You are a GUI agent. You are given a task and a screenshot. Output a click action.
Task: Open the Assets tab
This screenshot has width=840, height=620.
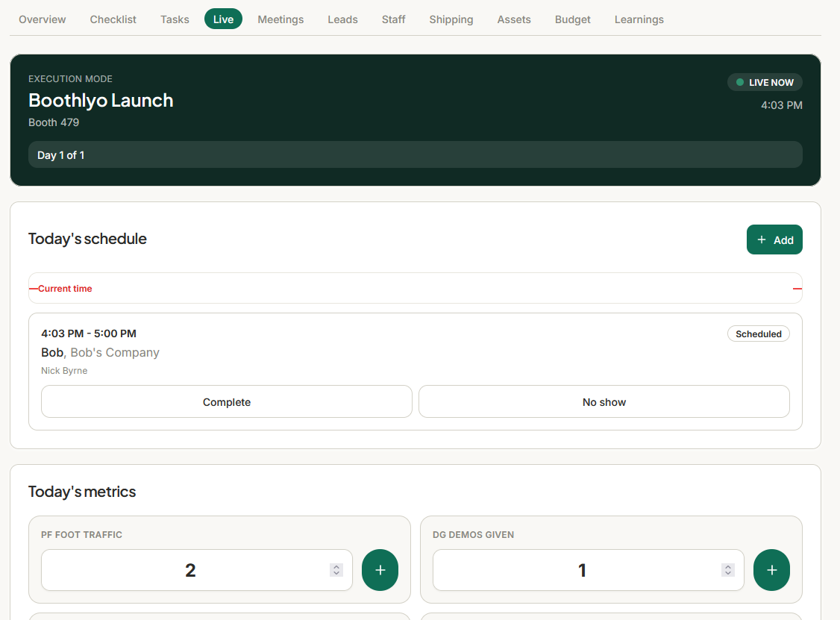[514, 19]
